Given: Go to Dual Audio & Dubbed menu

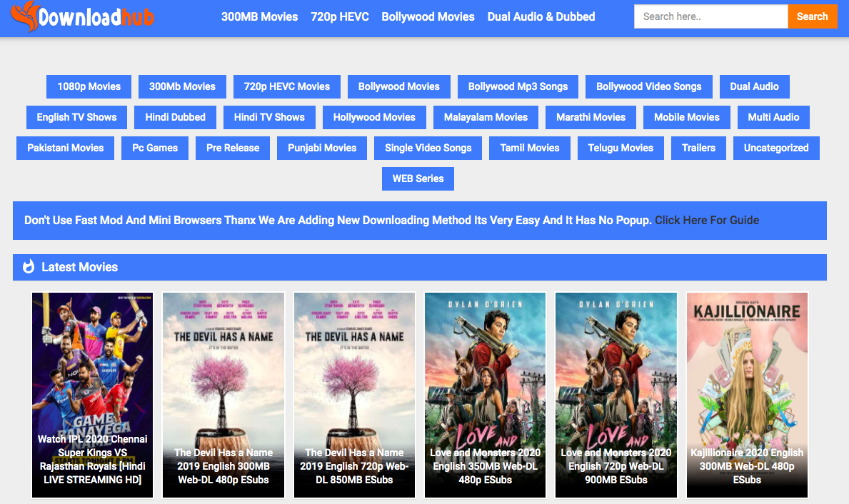Looking at the screenshot, I should click(541, 16).
